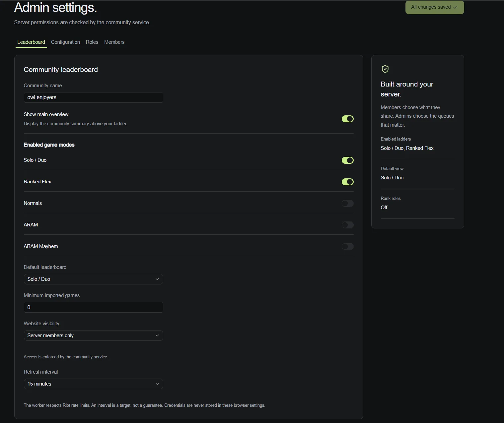This screenshot has height=423, width=504.
Task: Open the Website visibility dropdown
Action: point(93,335)
